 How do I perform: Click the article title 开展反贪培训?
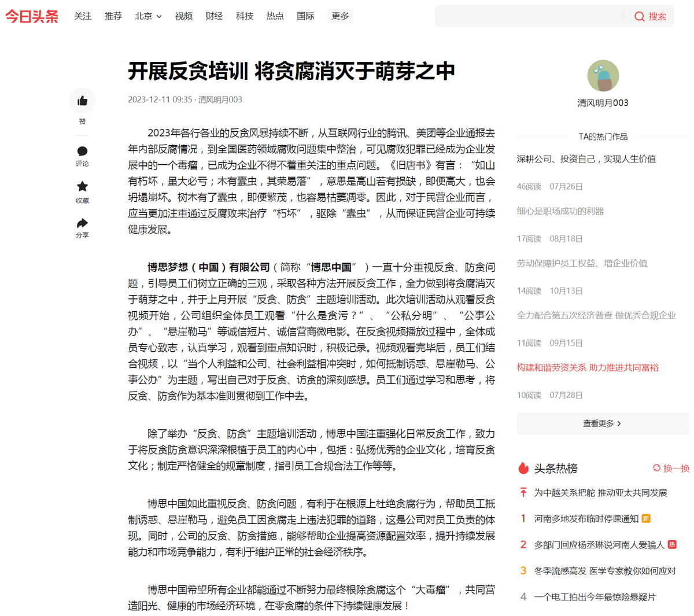(x=291, y=71)
